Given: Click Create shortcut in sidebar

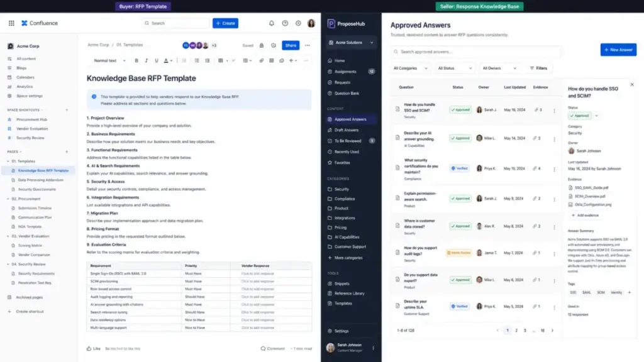Looking at the screenshot, I should [x=29, y=312].
